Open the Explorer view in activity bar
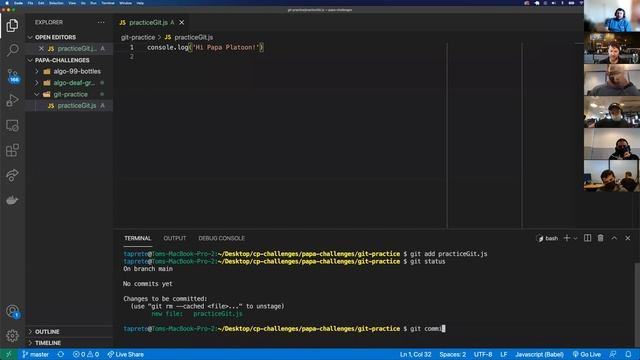 point(12,26)
